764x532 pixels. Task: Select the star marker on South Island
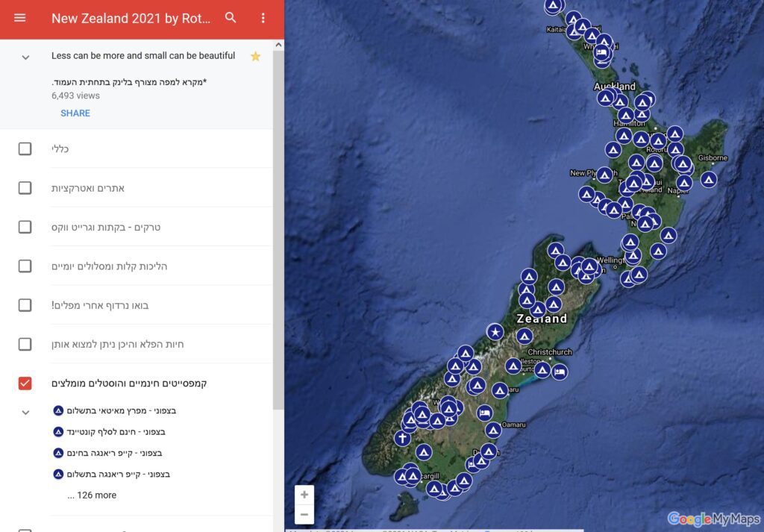[x=495, y=332]
